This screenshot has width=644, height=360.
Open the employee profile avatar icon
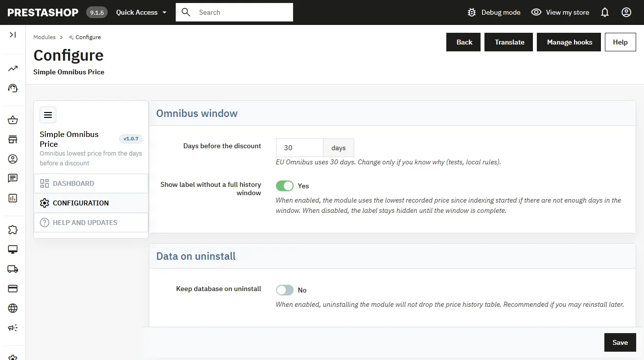tap(626, 12)
